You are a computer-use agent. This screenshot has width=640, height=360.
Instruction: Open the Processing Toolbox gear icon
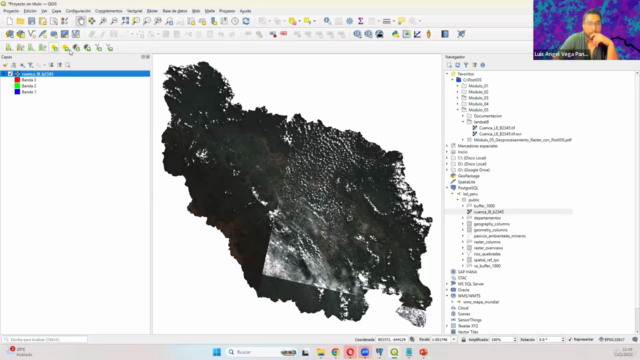[350, 21]
